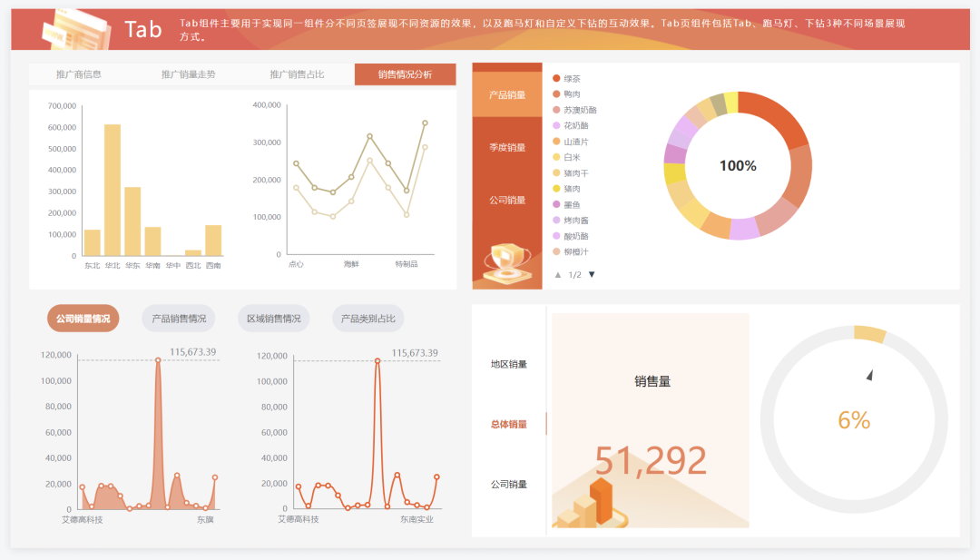980x560 pixels.
Task: Toggle the 苏澳奶酪 legend entry
Action: [575, 110]
